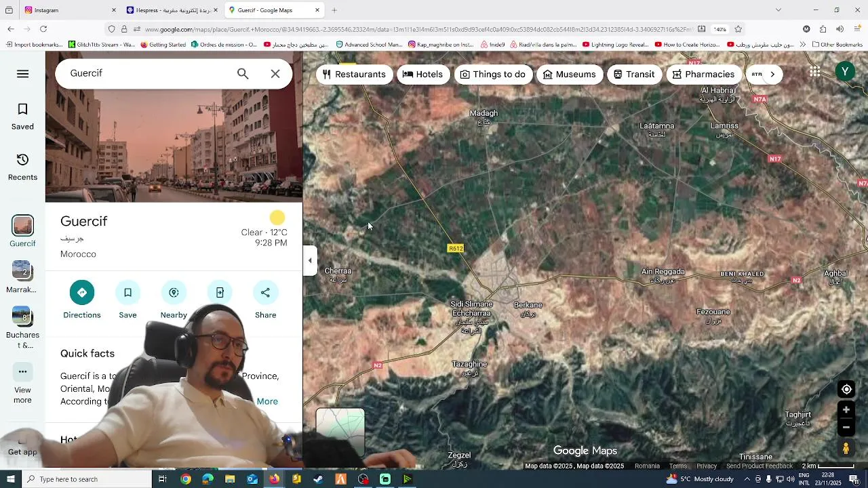
Task: Open the Google Maps hamburger menu
Action: 22,74
